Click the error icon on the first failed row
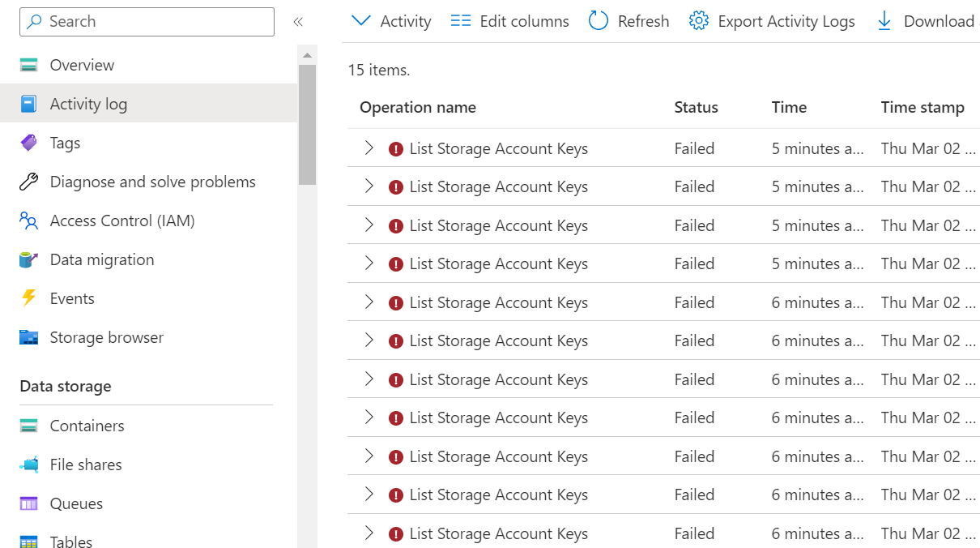The image size is (980, 548). (396, 148)
